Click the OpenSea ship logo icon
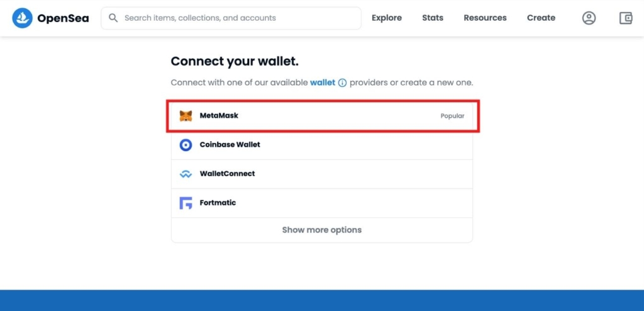 point(22,18)
